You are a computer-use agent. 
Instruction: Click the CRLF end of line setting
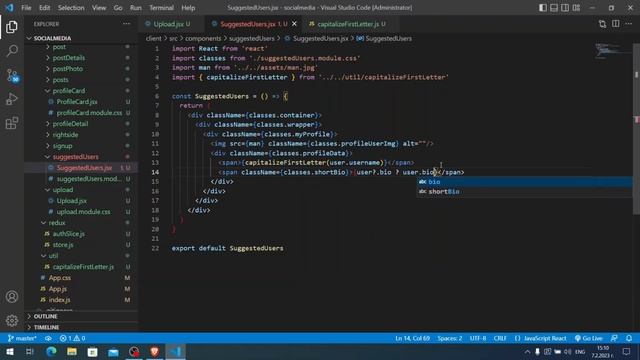pos(500,338)
